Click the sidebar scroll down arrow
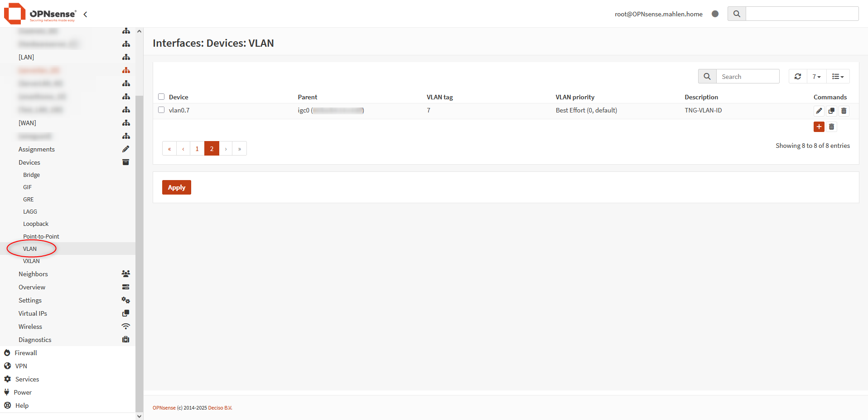This screenshot has width=868, height=420. [x=139, y=416]
